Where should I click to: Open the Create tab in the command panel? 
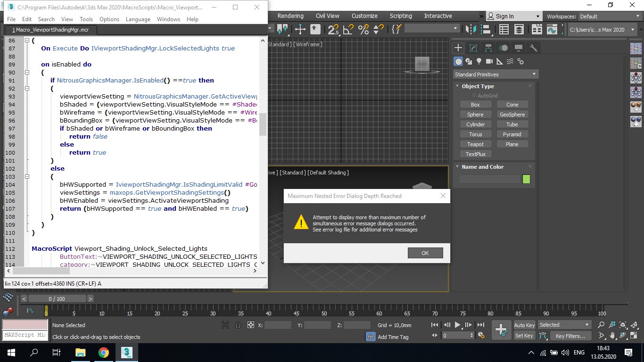coord(458,48)
